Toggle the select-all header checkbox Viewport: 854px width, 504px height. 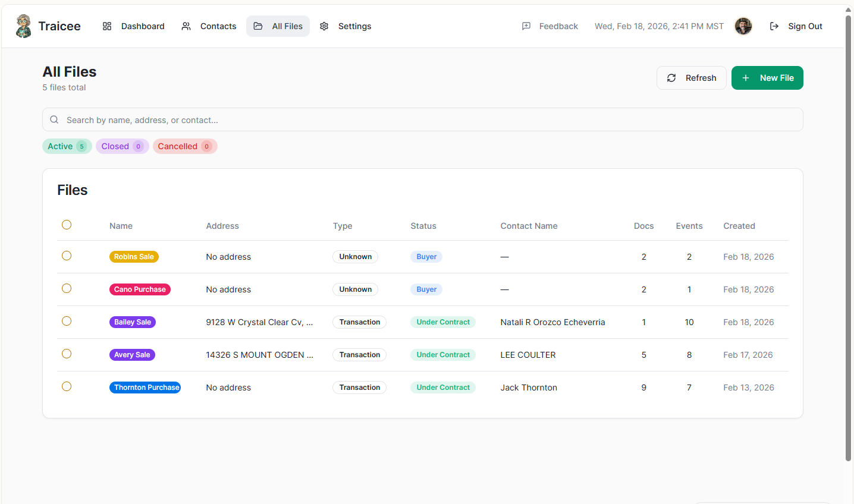point(67,225)
